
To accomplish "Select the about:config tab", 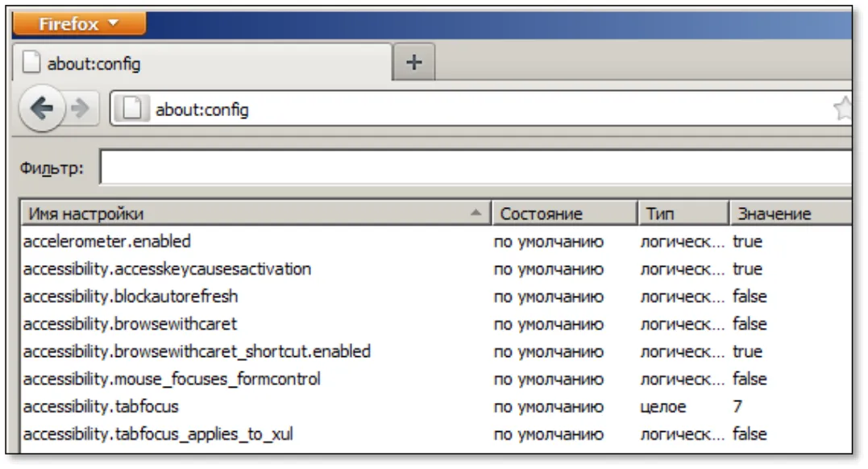I will 202,63.
